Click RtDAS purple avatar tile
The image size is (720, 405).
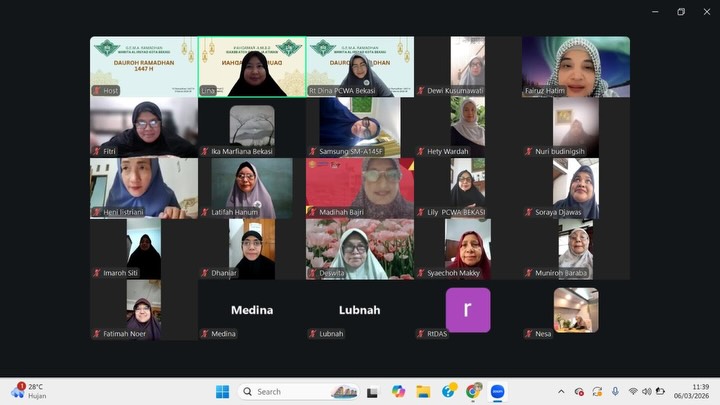click(x=468, y=310)
